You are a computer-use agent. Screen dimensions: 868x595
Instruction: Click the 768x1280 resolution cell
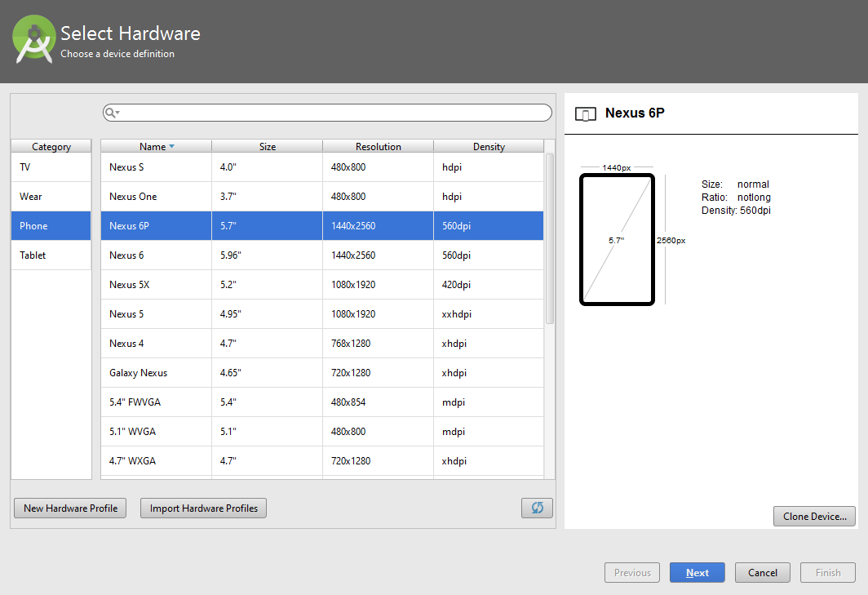pos(378,343)
